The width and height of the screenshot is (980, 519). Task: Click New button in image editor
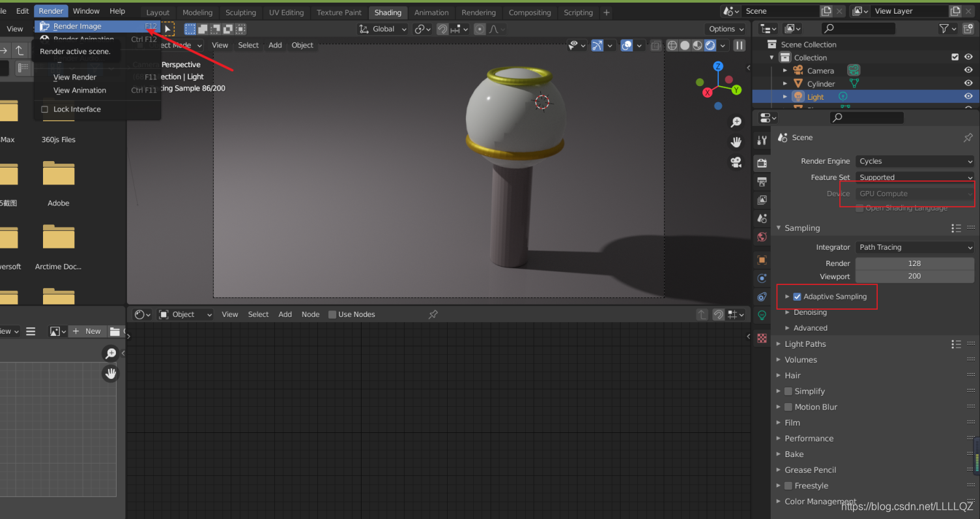[x=87, y=331]
